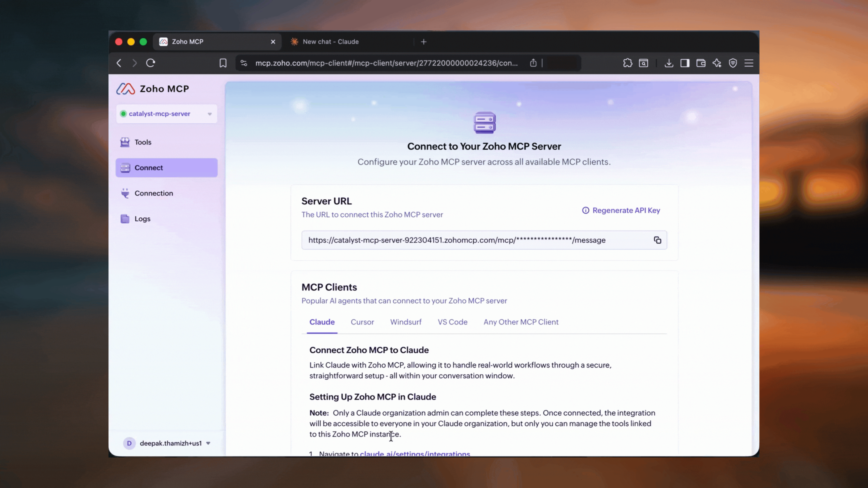Go forward with the browser forward arrow
The width and height of the screenshot is (868, 488).
(x=134, y=63)
